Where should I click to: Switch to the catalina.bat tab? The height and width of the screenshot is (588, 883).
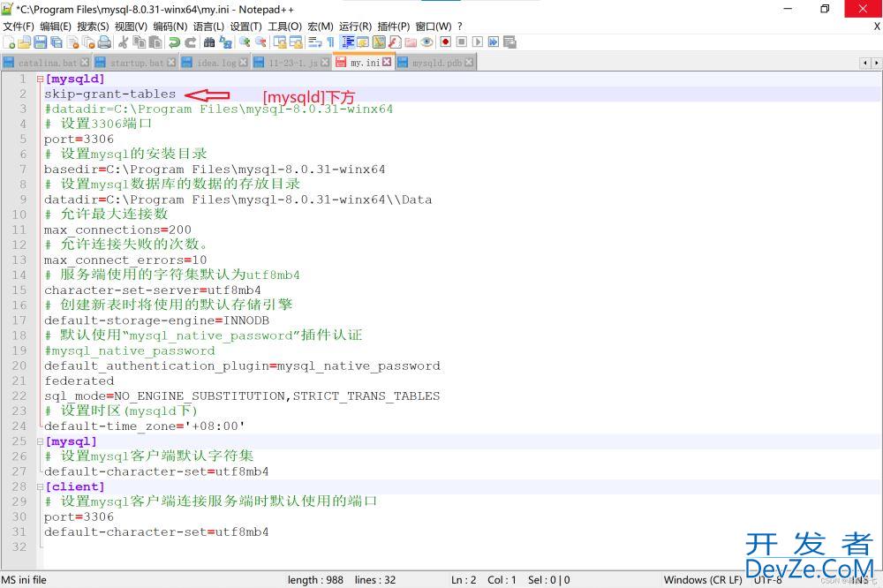point(46,63)
